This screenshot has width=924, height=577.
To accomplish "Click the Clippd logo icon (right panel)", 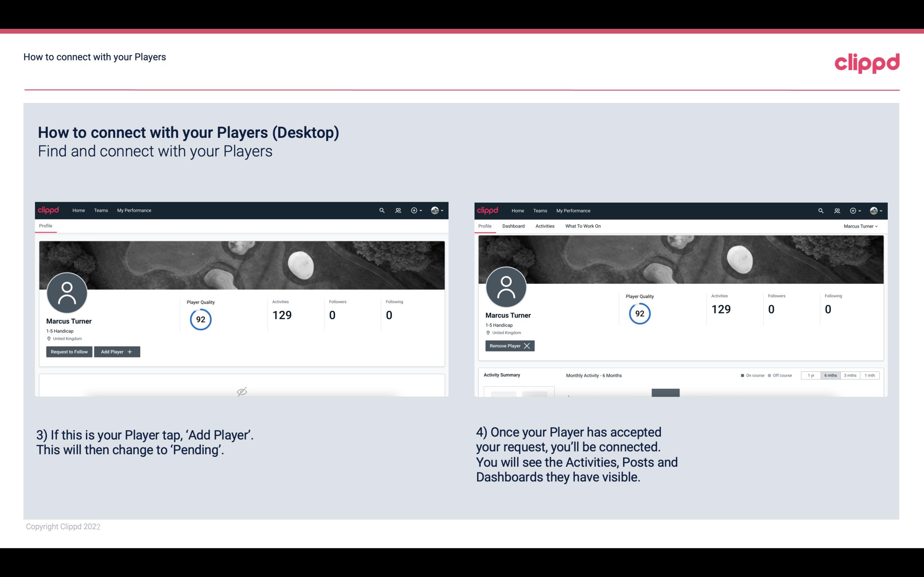I will click(x=488, y=210).
